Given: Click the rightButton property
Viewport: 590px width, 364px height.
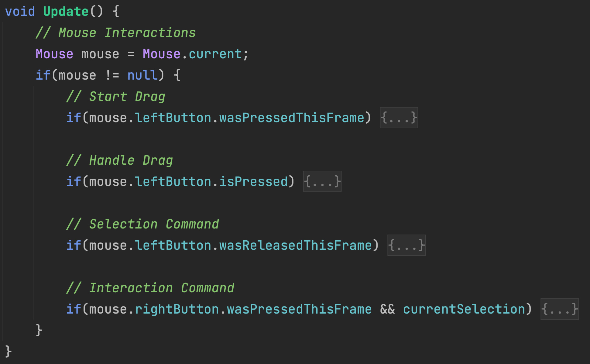Looking at the screenshot, I should [x=177, y=309].
